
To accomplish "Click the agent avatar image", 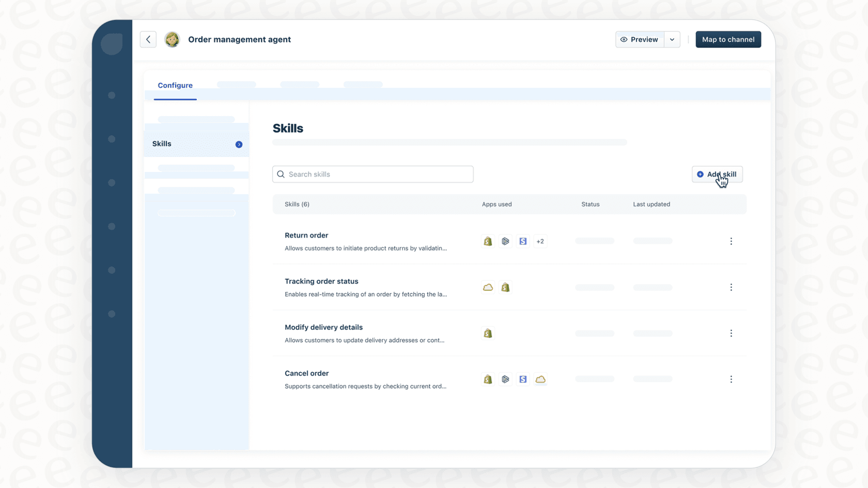I will click(172, 39).
